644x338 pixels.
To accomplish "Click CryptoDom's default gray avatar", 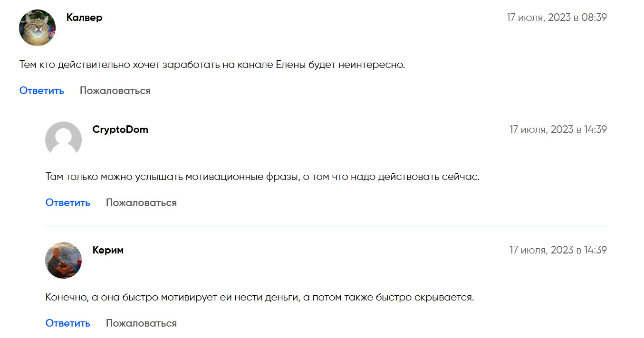I will click(x=63, y=140).
